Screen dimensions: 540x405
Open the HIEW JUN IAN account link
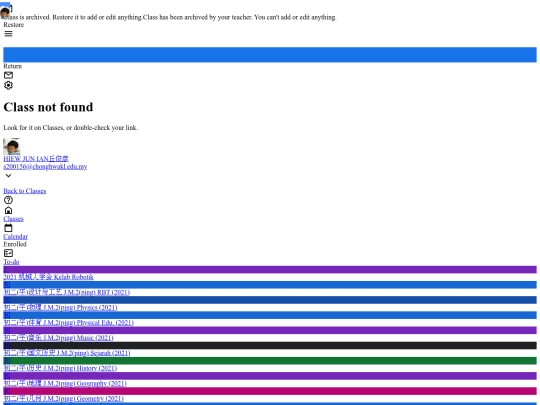(x=36, y=159)
